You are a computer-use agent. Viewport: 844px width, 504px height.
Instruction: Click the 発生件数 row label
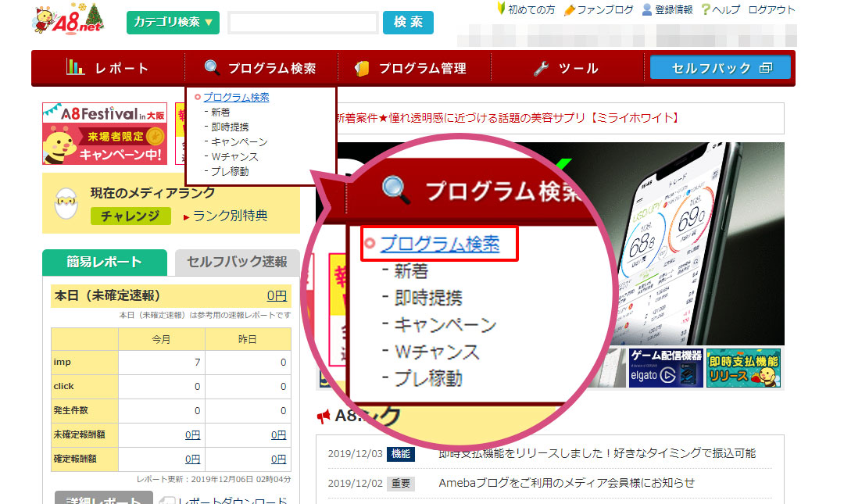tap(70, 410)
